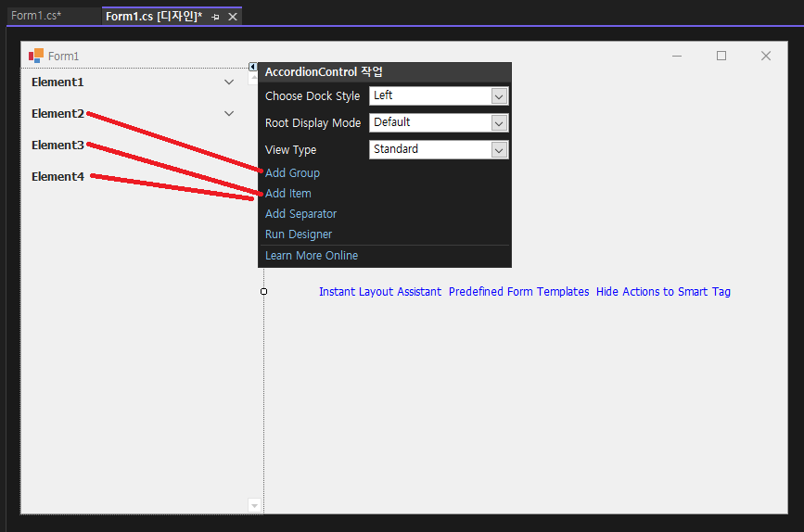
Task: Click Add Item link
Action: 288,193
